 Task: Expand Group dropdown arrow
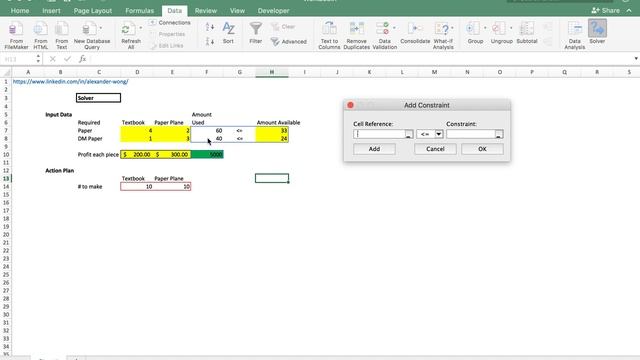[x=485, y=28]
